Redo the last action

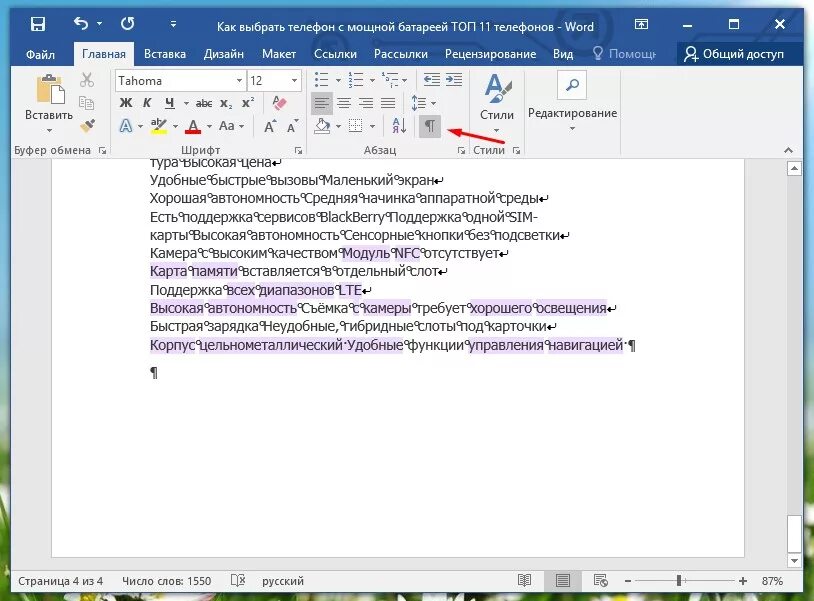[x=128, y=23]
